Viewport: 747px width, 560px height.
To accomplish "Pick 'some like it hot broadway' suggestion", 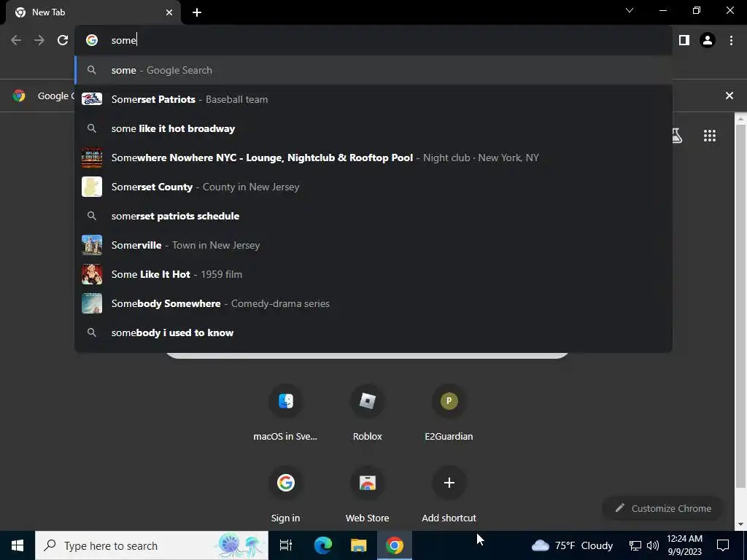I will 373,128.
